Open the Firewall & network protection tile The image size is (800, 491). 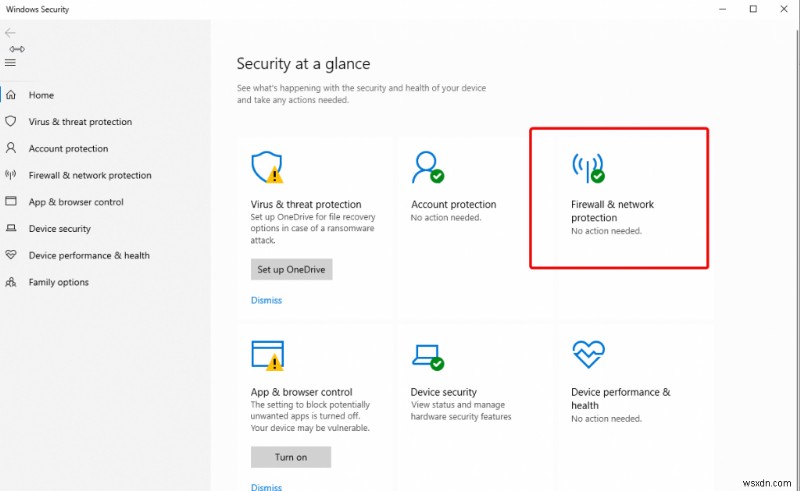[618, 197]
